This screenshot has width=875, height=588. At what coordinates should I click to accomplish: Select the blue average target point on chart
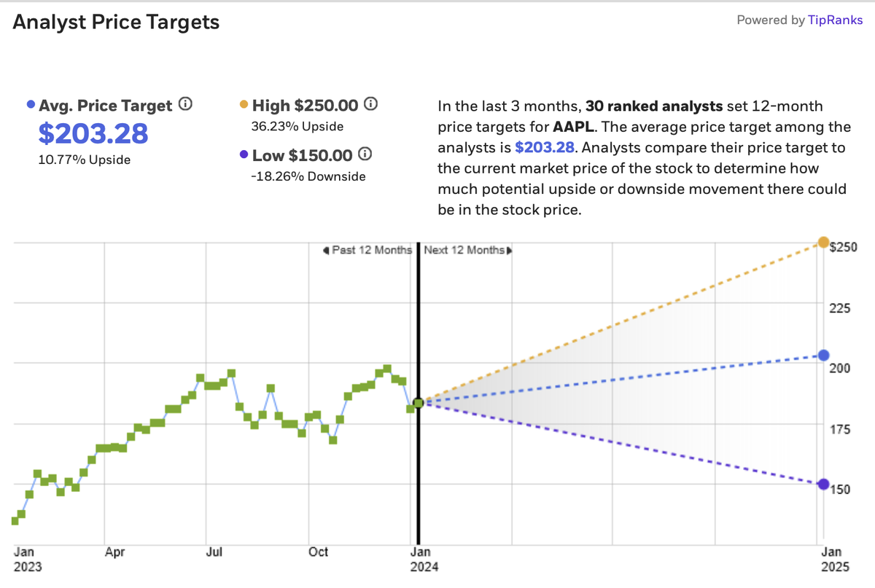[823, 356]
